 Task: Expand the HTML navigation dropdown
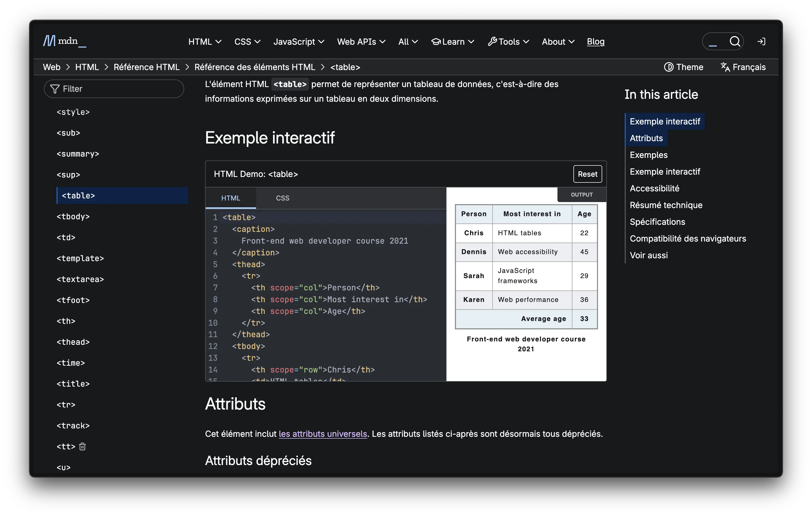(205, 42)
